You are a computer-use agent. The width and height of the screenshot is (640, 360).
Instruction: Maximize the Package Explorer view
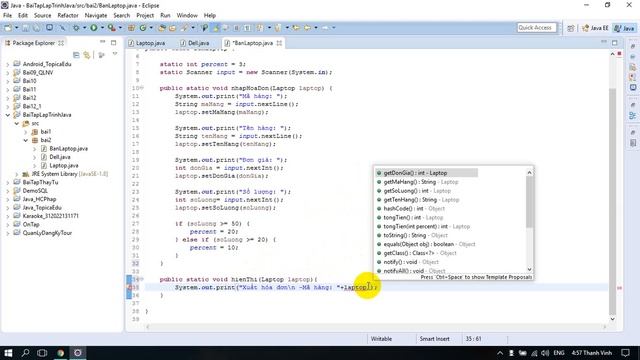pyautogui.click(x=113, y=42)
